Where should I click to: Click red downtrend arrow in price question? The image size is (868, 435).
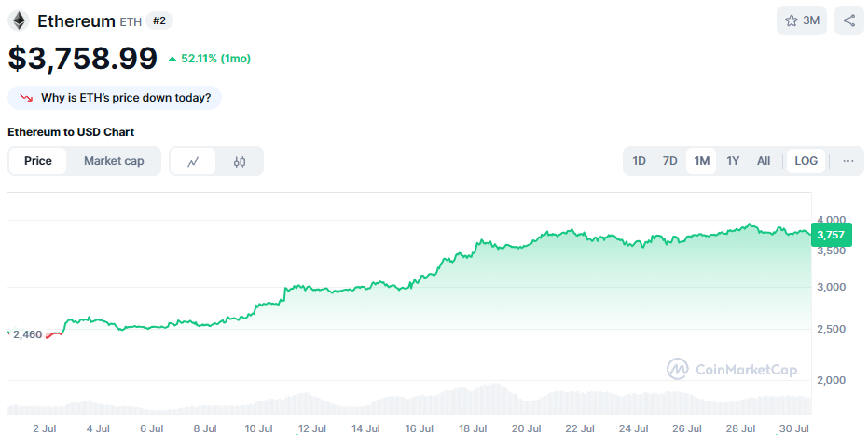pos(26,98)
